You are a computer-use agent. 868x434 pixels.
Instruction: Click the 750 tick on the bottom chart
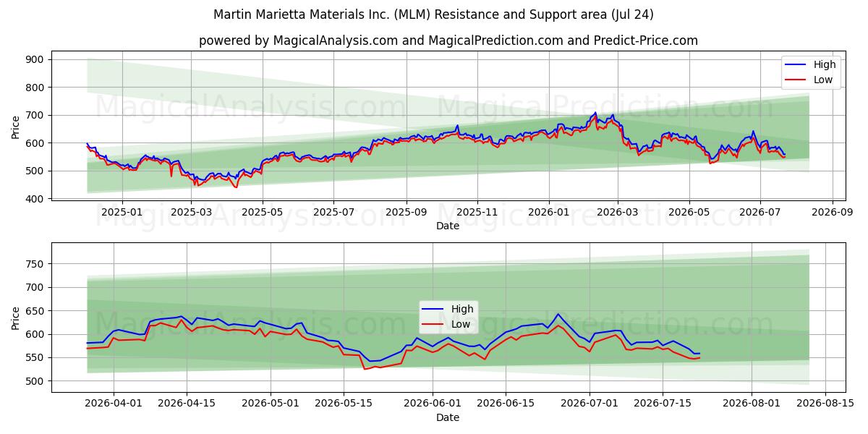[x=35, y=264]
